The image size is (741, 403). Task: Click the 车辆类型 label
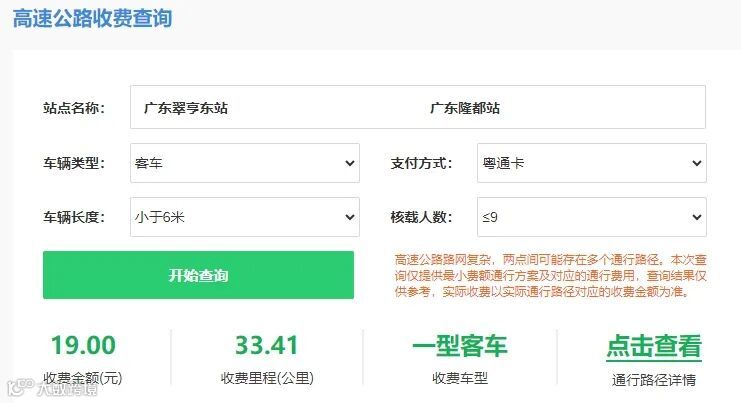tap(74, 163)
